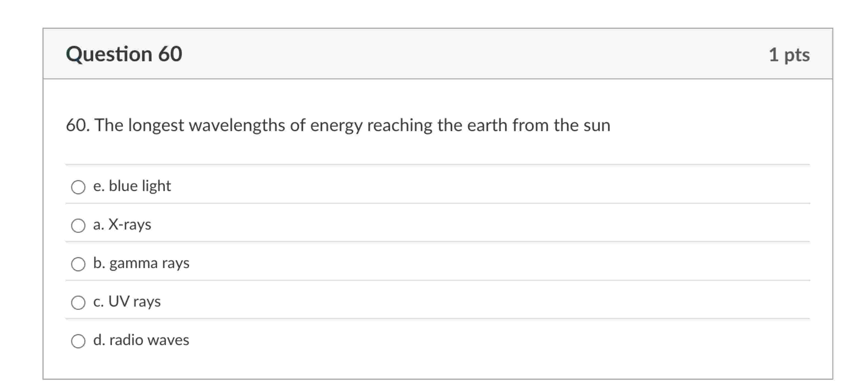
Task: Select the radio button for d. radio waves
Action: 78,342
